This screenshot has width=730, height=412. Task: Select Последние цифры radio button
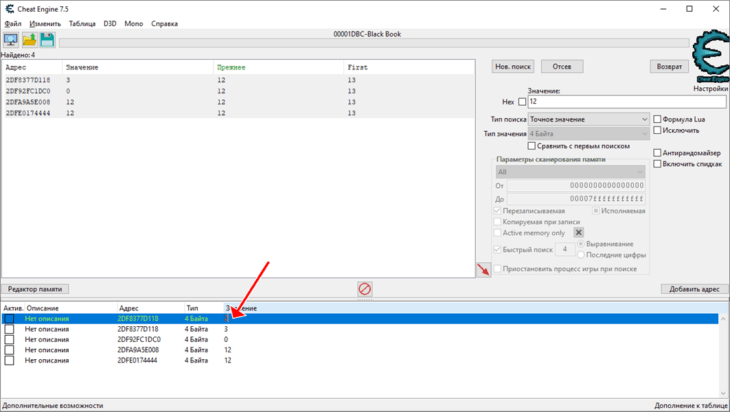581,255
